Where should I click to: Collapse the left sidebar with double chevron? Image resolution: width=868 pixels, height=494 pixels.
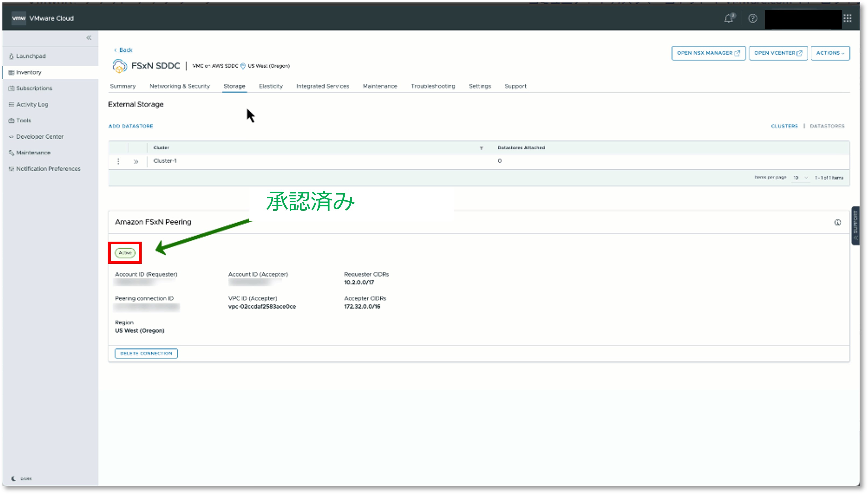89,38
